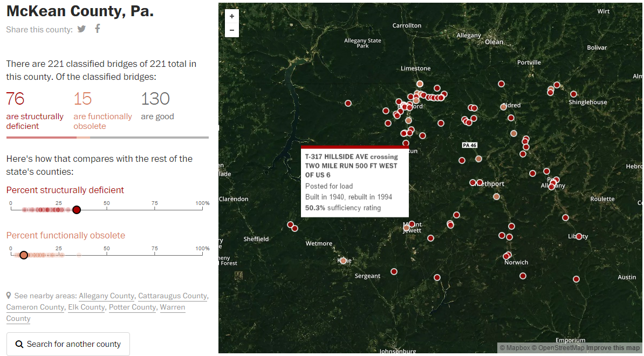Screen dimensions: 644x356
Task: Select the dark highlighted bridge dot on the slider
Action: click(77, 209)
